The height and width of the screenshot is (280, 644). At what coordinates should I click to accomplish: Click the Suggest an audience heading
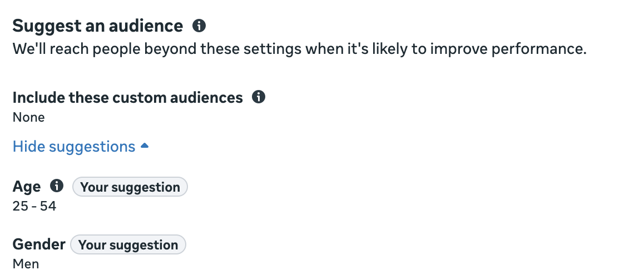[x=97, y=26]
